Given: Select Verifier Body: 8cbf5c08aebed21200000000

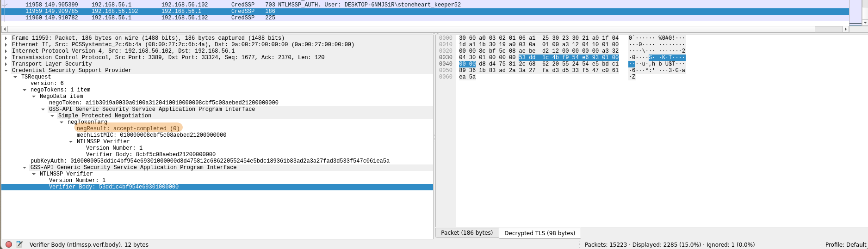Looking at the screenshot, I should tap(150, 155).
